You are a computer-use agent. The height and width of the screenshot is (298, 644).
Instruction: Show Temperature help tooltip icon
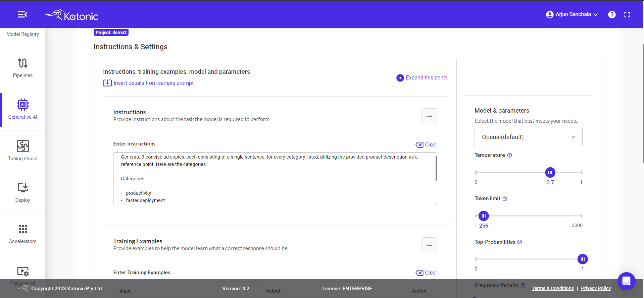509,155
